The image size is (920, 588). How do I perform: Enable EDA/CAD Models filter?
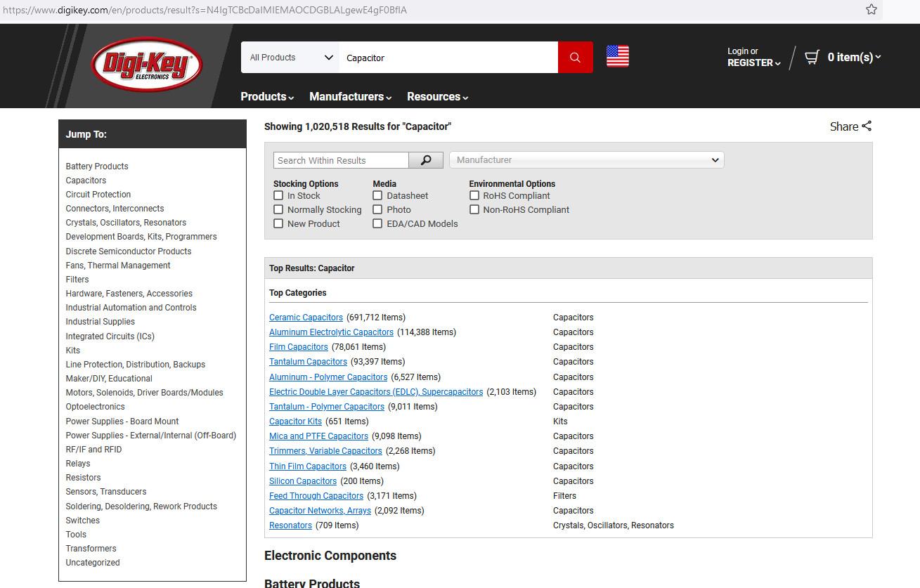pyautogui.click(x=377, y=223)
